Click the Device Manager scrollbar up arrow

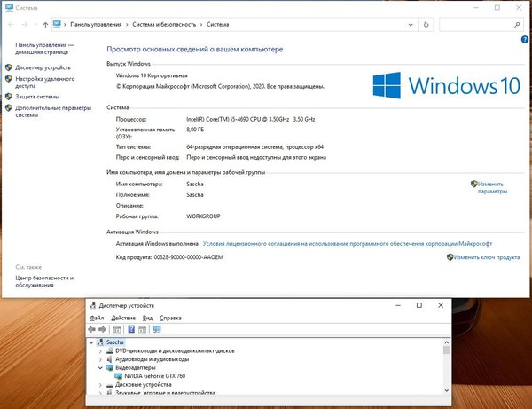(447, 342)
